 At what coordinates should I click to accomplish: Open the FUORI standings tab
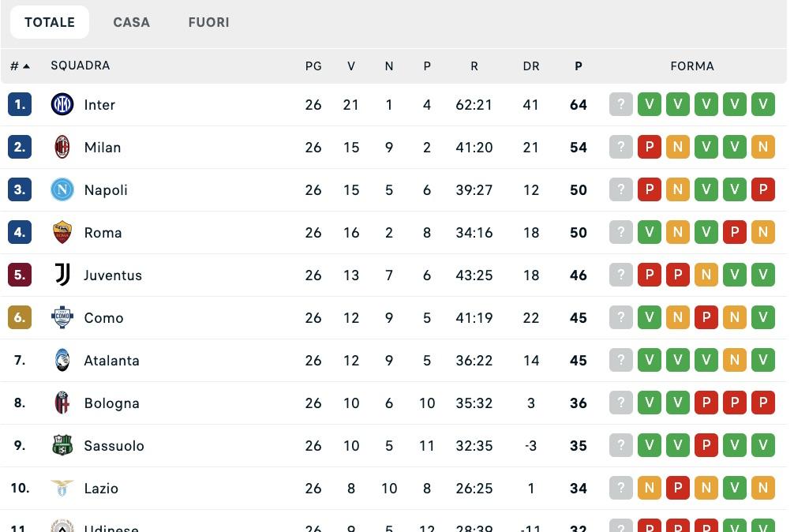[208, 22]
